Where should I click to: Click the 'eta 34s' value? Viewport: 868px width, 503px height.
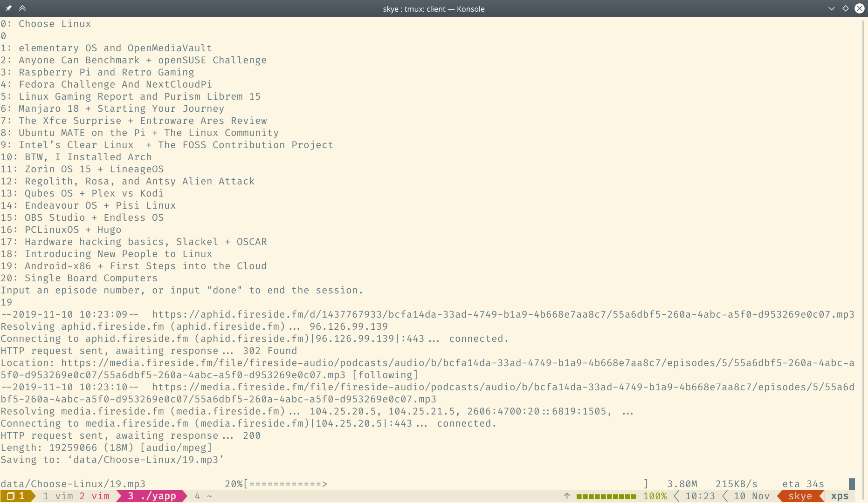tap(803, 484)
